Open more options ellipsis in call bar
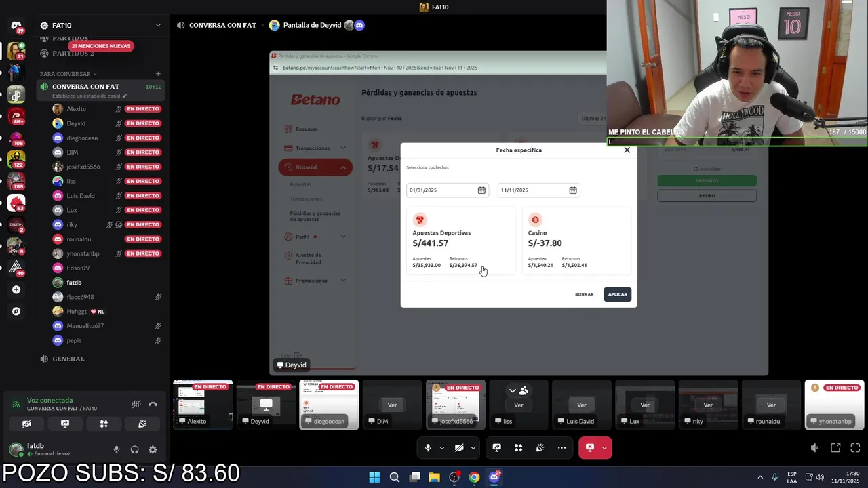 (561, 448)
